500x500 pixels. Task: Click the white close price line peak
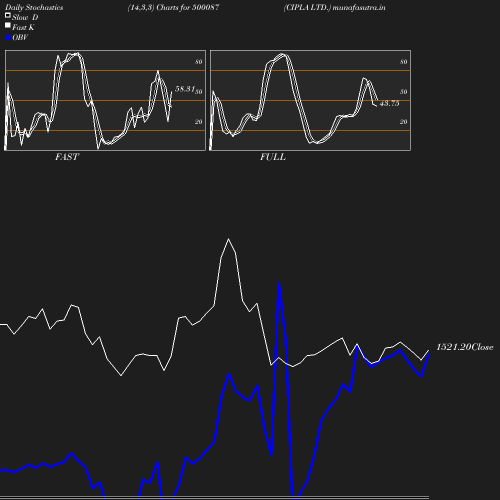point(228,239)
